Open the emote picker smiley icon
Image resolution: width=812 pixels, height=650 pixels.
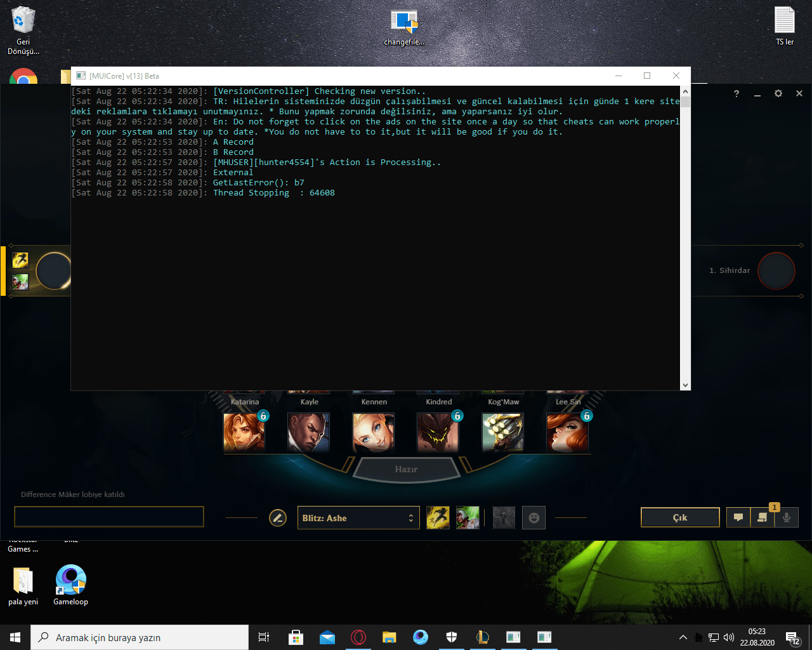coord(534,518)
